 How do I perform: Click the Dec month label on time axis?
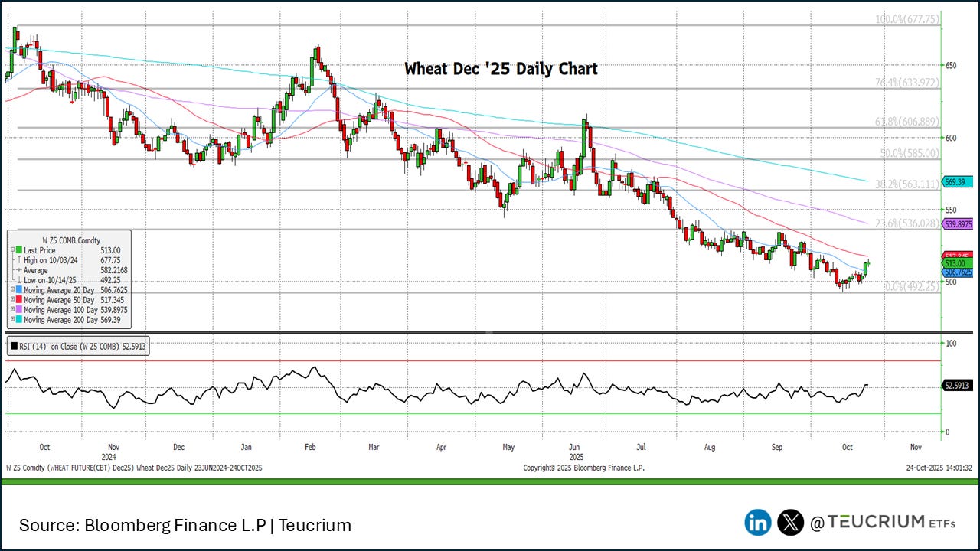click(178, 446)
